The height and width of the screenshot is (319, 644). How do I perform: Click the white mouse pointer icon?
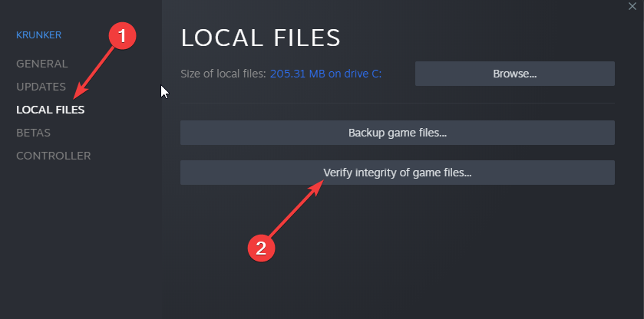(x=165, y=91)
